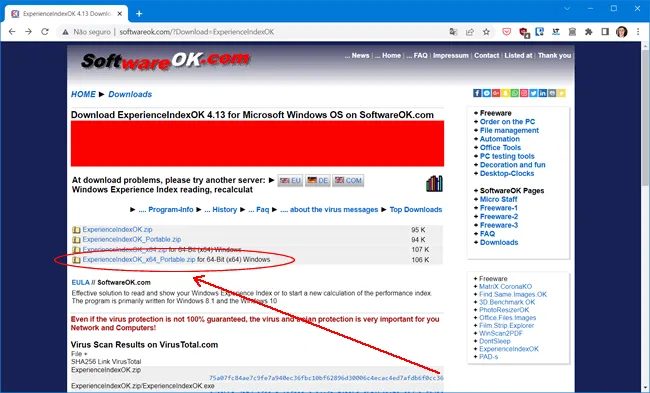Download ExperienceIndexOK_x64_Portable.zip
Viewport: 650px width, 393px height.
click(x=138, y=260)
